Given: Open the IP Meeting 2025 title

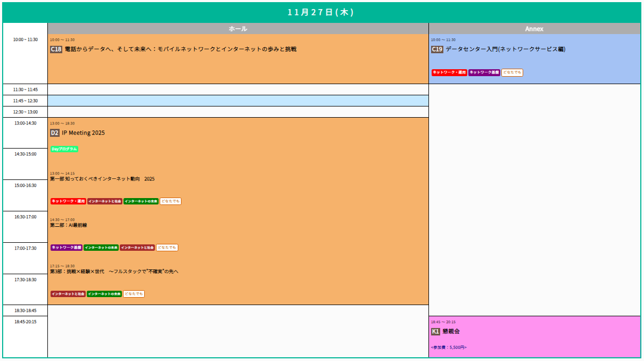Looking at the screenshot, I should pyautogui.click(x=83, y=133).
